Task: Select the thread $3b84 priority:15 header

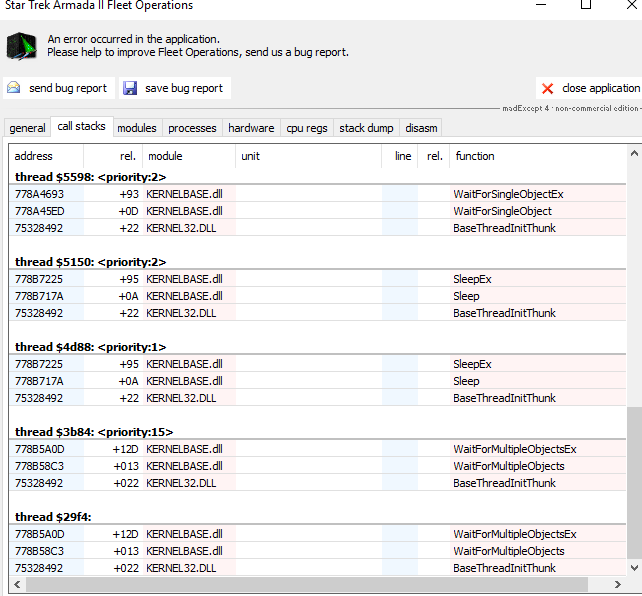Action: coord(94,432)
